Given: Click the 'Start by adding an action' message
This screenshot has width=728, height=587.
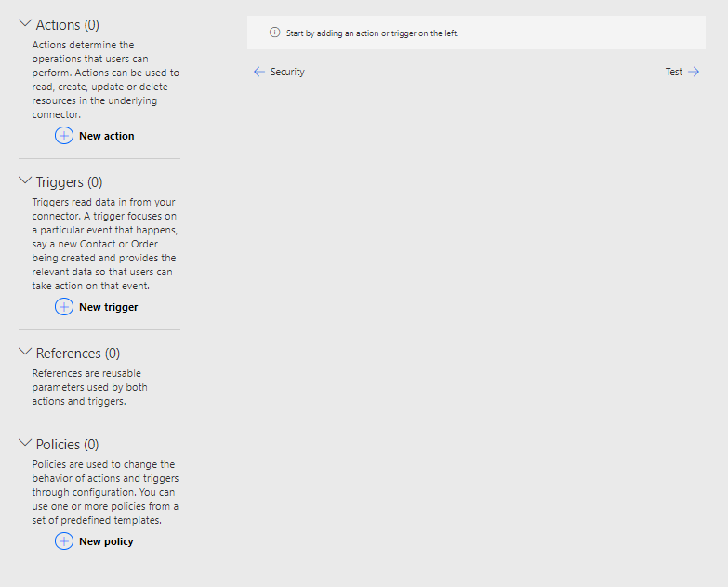Looking at the screenshot, I should (x=372, y=33).
